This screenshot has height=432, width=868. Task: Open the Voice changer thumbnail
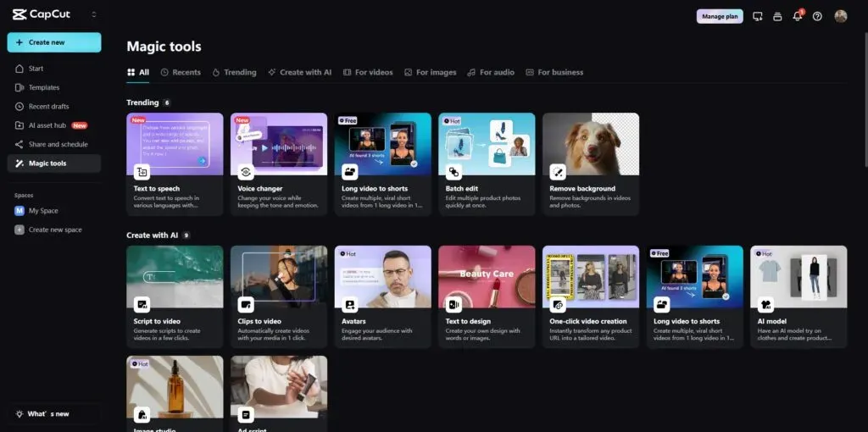(279, 144)
